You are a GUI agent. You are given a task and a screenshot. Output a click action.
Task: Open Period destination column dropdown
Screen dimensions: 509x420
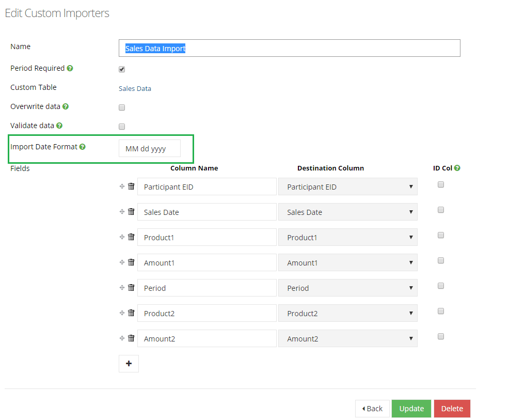(x=347, y=288)
